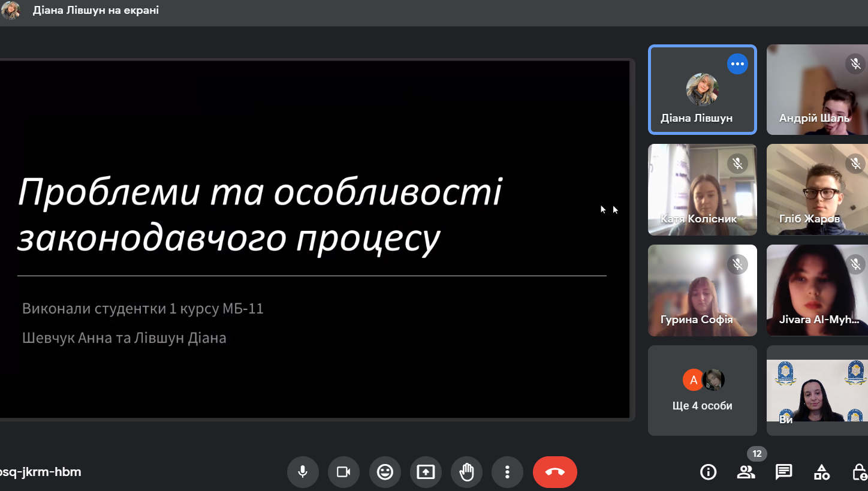Select Гурина Софія video tile
Image resolution: width=868 pixels, height=491 pixels.
click(x=702, y=290)
